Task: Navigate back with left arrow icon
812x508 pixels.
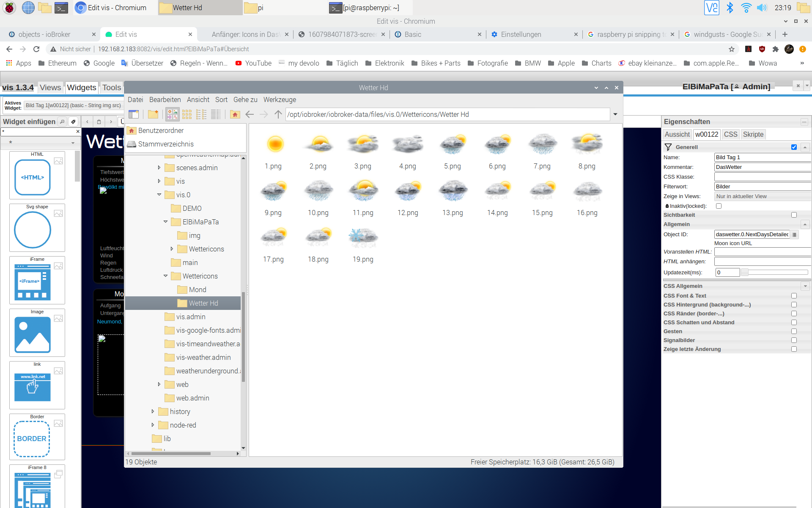Action: 250,114
